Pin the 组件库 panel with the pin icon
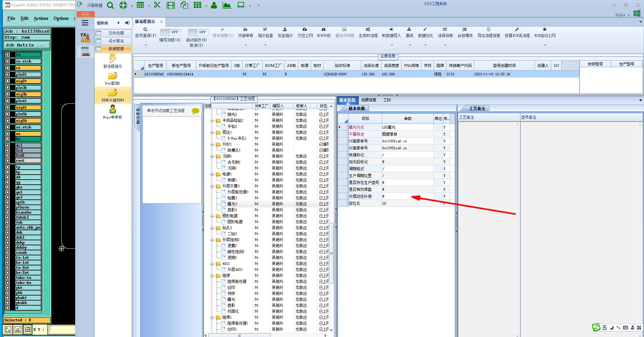644x337 pixels. pyautogui.click(x=127, y=23)
